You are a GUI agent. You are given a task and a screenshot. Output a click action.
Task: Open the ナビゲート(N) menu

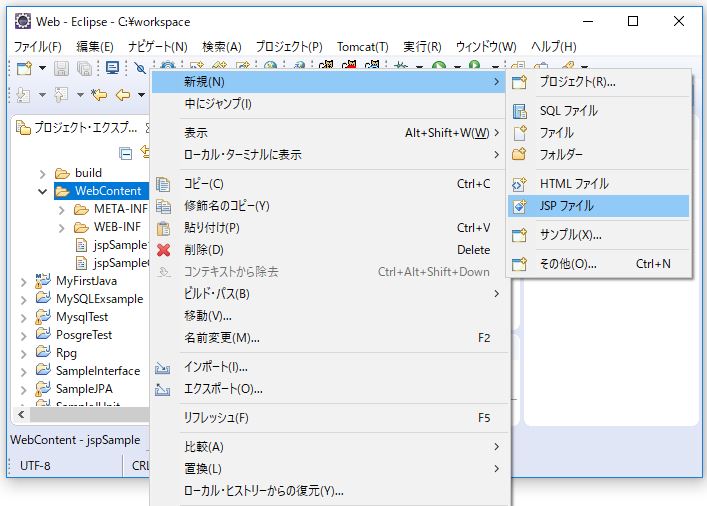coord(157,46)
